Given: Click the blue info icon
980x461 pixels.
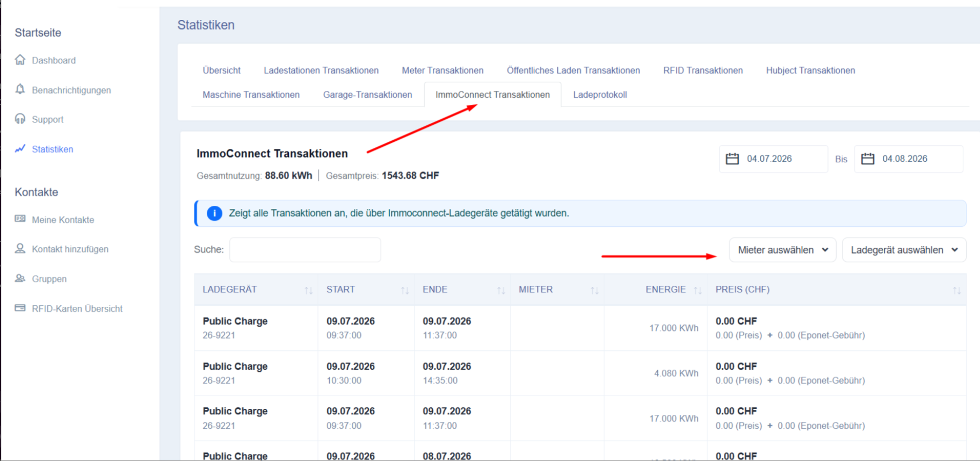Looking at the screenshot, I should click(x=214, y=213).
